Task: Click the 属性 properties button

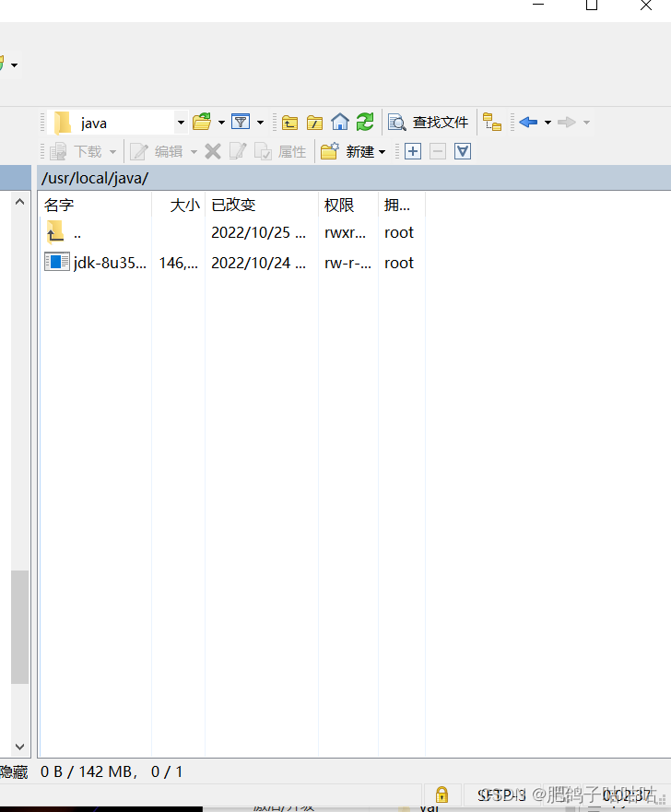Action: [x=280, y=152]
